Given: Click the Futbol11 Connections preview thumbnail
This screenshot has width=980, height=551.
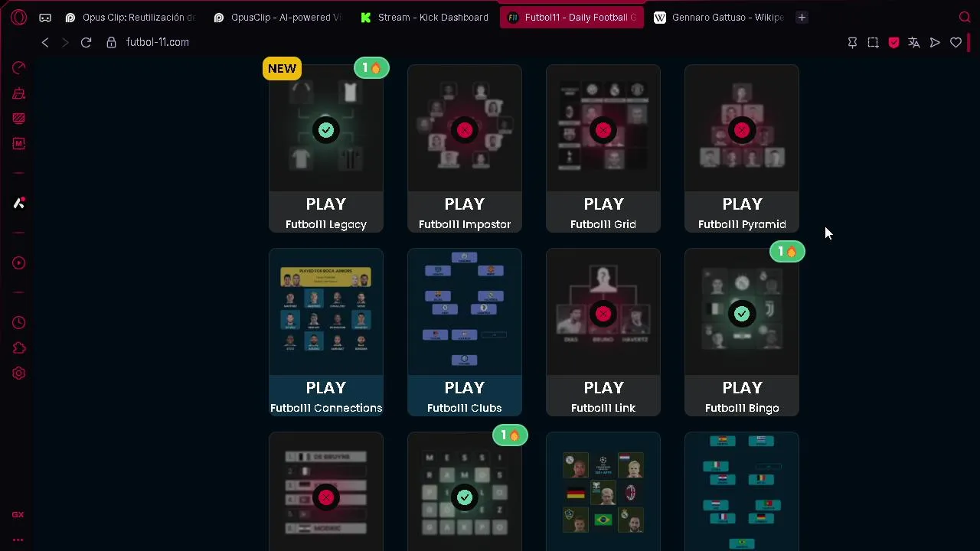Looking at the screenshot, I should (326, 312).
